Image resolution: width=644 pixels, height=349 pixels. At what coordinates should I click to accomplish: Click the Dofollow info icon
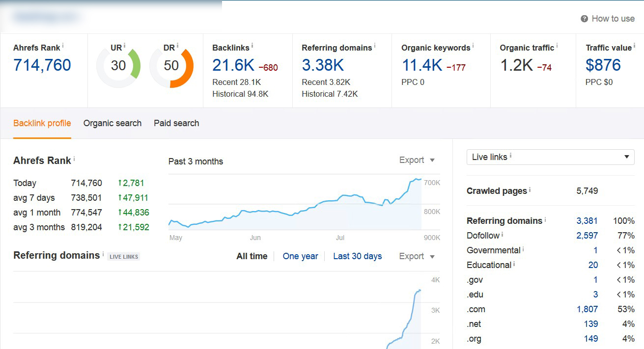tap(502, 234)
